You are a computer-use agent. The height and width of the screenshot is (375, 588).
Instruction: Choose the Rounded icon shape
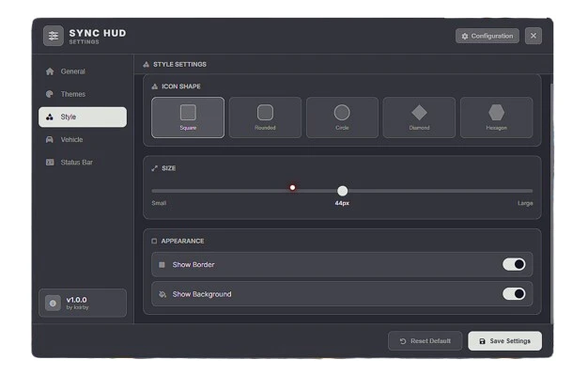pyautogui.click(x=265, y=117)
